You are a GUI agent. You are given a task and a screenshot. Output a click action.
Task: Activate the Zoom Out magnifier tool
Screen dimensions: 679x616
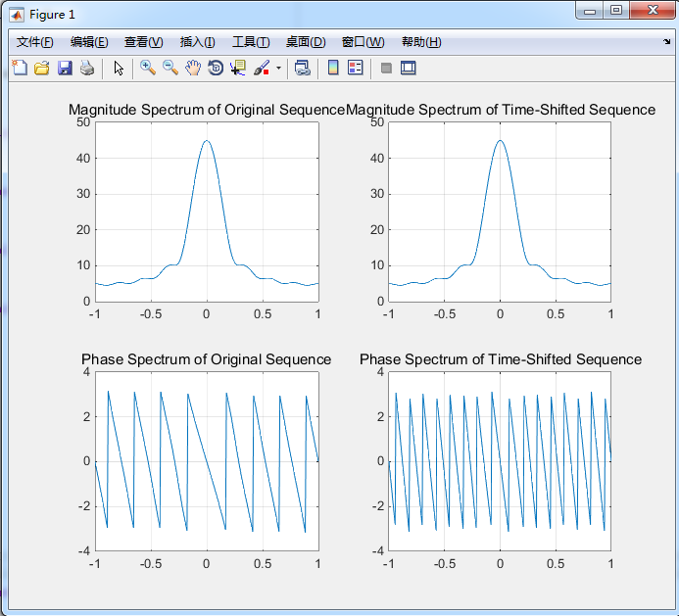[x=170, y=68]
